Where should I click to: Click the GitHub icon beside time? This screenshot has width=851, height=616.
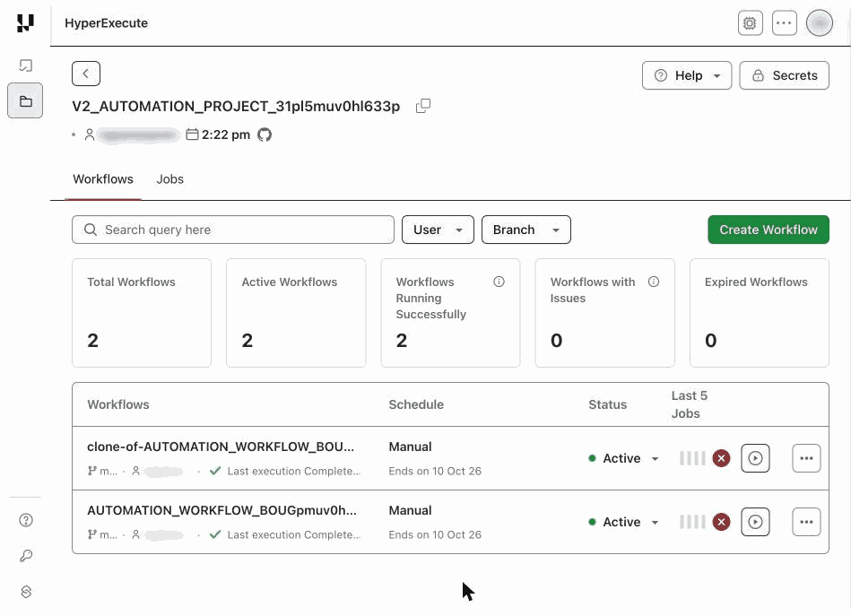265,134
